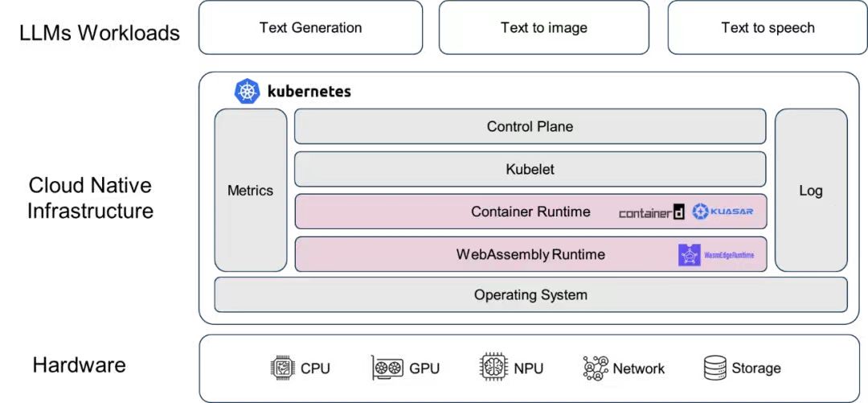The width and height of the screenshot is (868, 403).
Task: Click the Operating System bar
Action: tap(530, 294)
